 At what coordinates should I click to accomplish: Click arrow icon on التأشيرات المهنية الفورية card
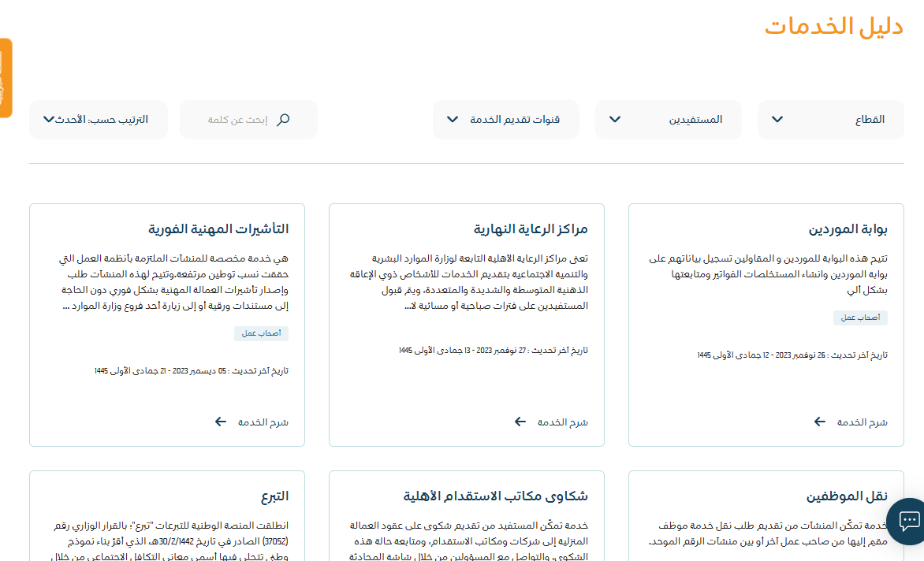(221, 422)
